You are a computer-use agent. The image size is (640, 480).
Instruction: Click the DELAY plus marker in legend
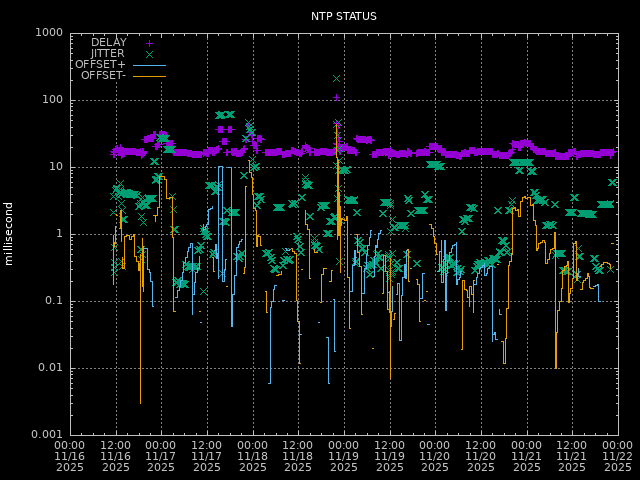click(x=149, y=43)
